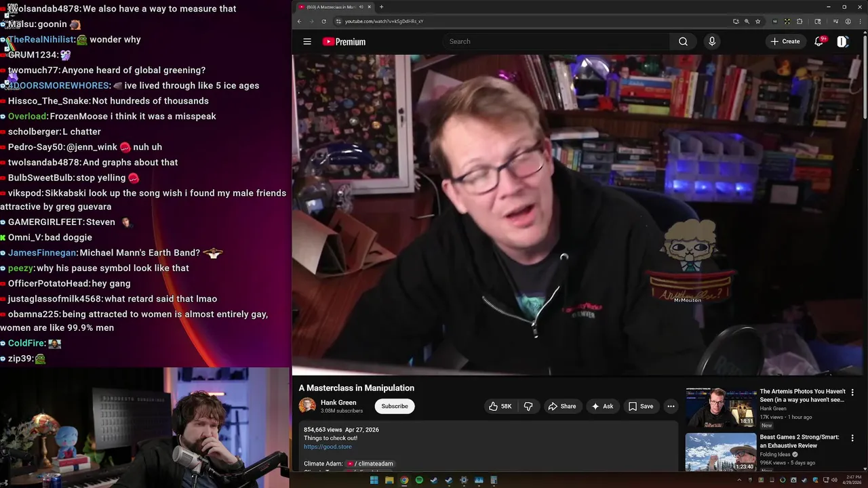Click the Ask button
This screenshot has height=488, width=868.
pyautogui.click(x=602, y=406)
